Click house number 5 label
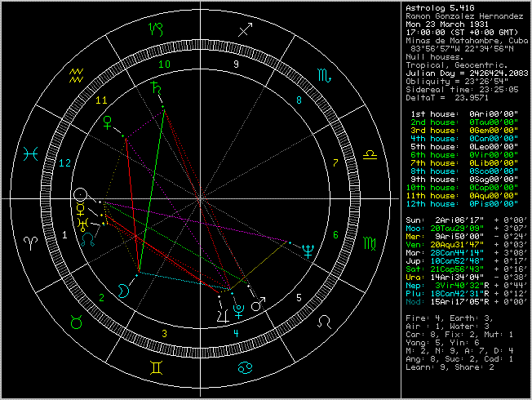Image resolution: width=532 pixels, height=400 pixels. pyautogui.click(x=299, y=298)
